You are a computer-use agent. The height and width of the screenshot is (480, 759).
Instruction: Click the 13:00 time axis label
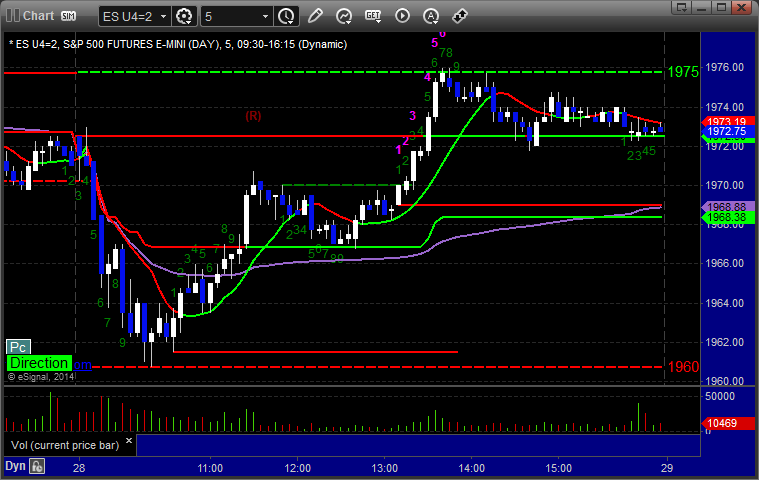pyautogui.click(x=384, y=468)
